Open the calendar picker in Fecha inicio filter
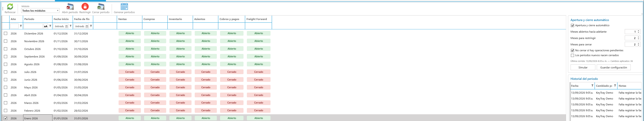644x121 pixels. click(x=67, y=26)
